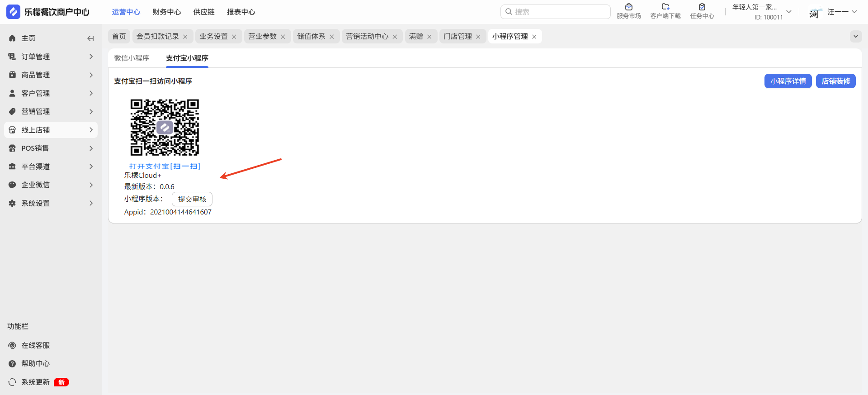The width and height of the screenshot is (868, 395).
Task: Click the 平台渠道 channel icon
Action: [x=12, y=167]
